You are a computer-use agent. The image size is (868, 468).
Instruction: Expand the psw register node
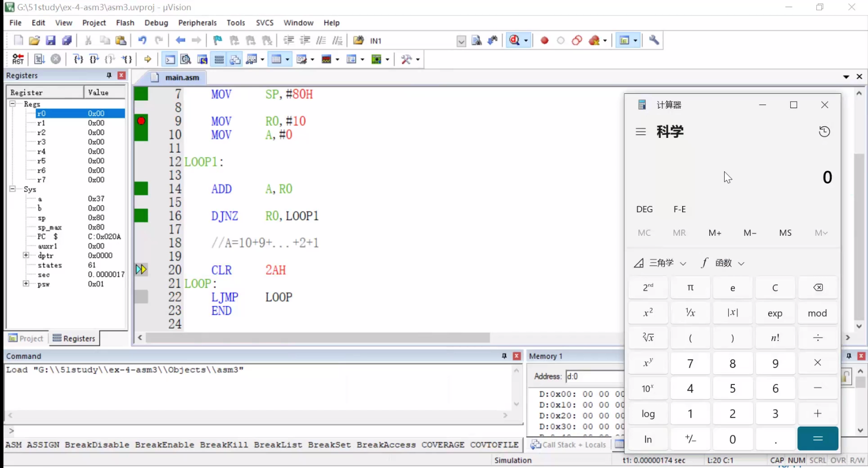26,283
